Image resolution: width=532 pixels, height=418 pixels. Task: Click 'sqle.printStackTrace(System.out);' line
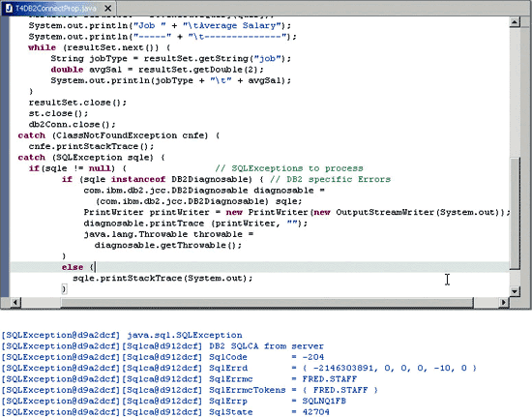tap(163, 279)
